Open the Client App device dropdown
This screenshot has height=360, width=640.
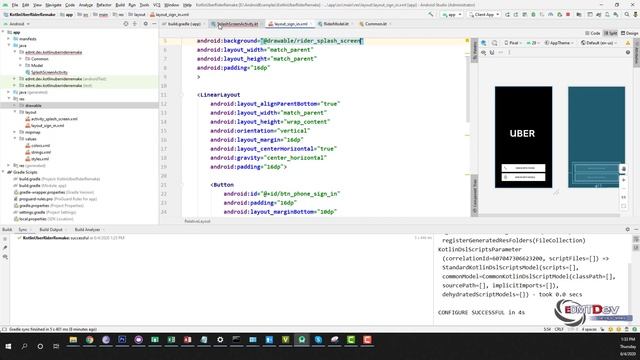(484, 14)
